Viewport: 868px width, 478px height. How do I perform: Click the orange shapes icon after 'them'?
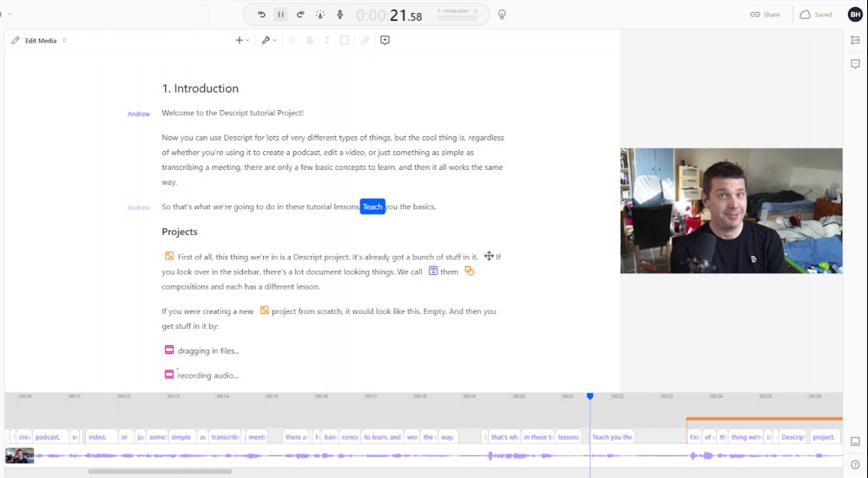(x=470, y=271)
